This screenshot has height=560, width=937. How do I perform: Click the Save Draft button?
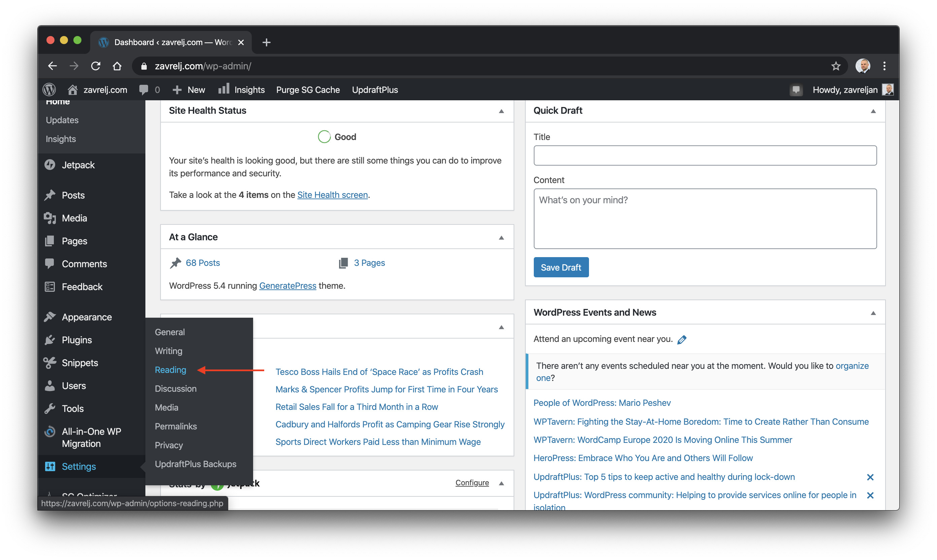(561, 267)
